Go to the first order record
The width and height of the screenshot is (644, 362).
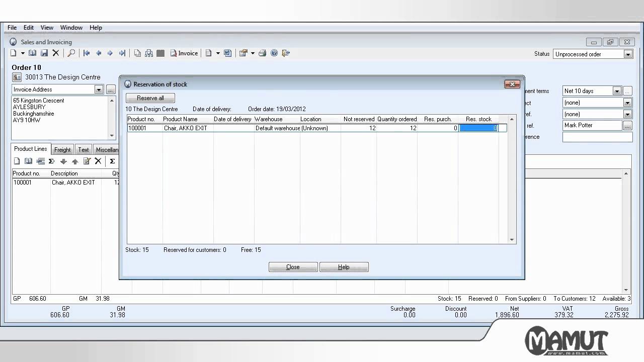(87, 53)
